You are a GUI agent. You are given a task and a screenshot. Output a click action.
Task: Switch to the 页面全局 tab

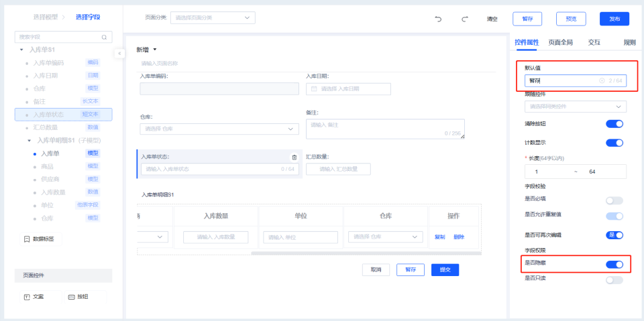[561, 42]
